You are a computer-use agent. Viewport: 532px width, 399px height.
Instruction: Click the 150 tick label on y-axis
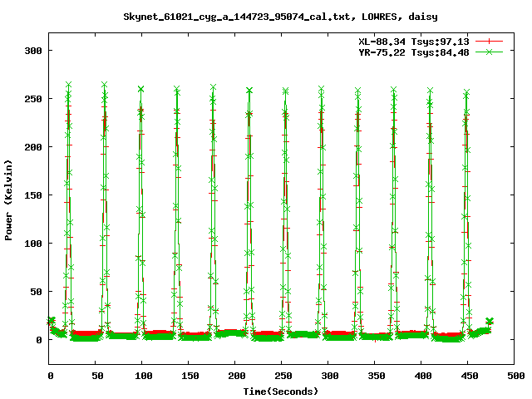pos(33,195)
